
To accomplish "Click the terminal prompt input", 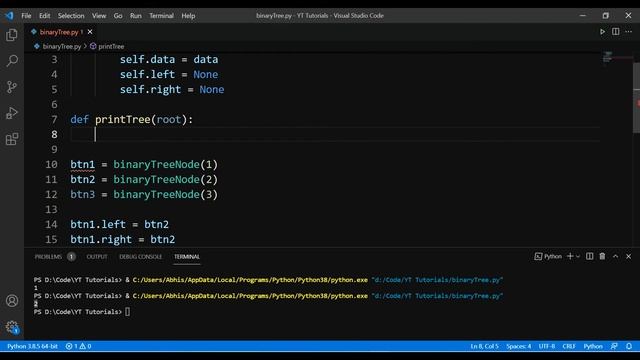I will [x=127, y=312].
